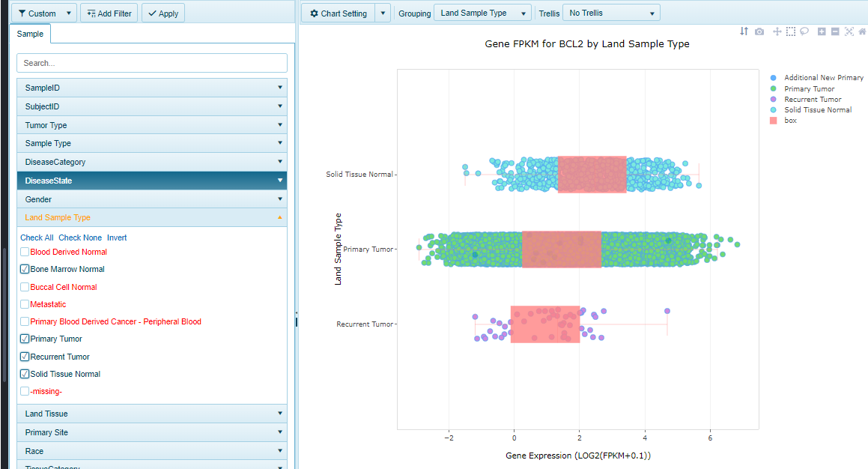
Task: Zoom in with plus icon
Action: (822, 31)
